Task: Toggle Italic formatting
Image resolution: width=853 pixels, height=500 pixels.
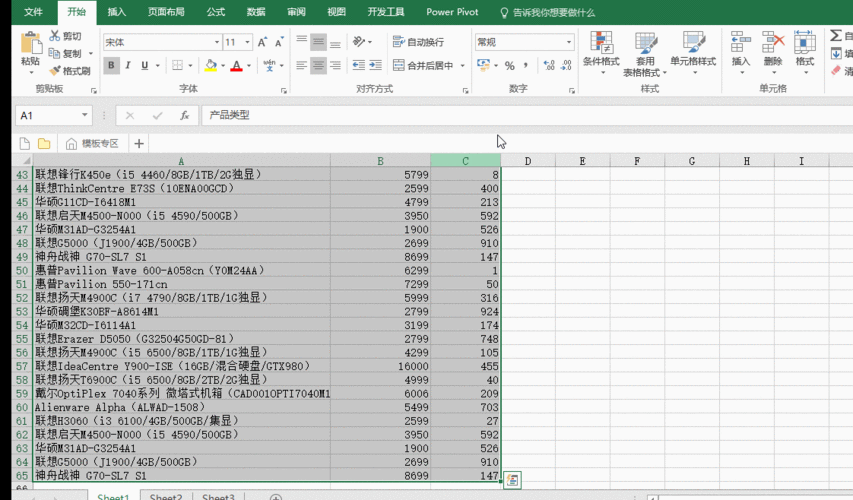Action: coord(128,65)
